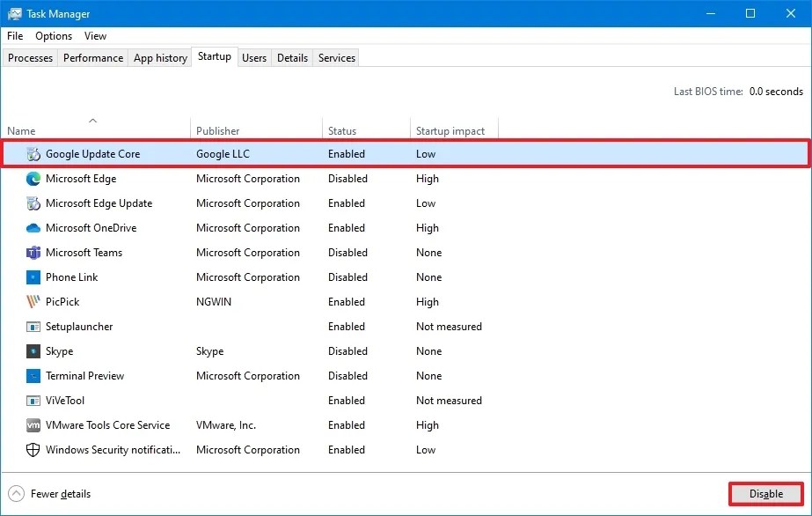
Task: Click the Disable button
Action: point(764,494)
